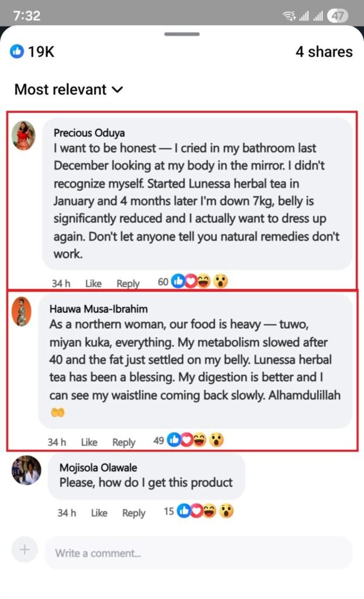This screenshot has height=599, width=364.
Task: Open Mojisola Olawale's profile picture
Action: 26,470
